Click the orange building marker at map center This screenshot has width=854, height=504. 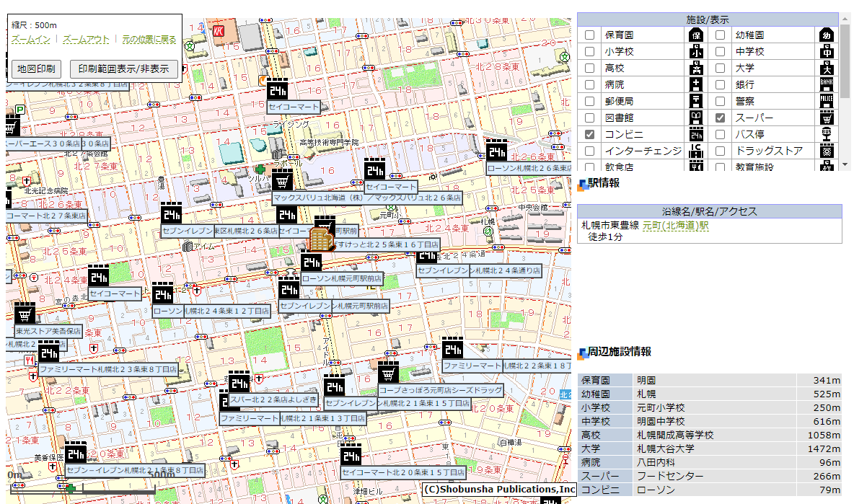coord(320,239)
